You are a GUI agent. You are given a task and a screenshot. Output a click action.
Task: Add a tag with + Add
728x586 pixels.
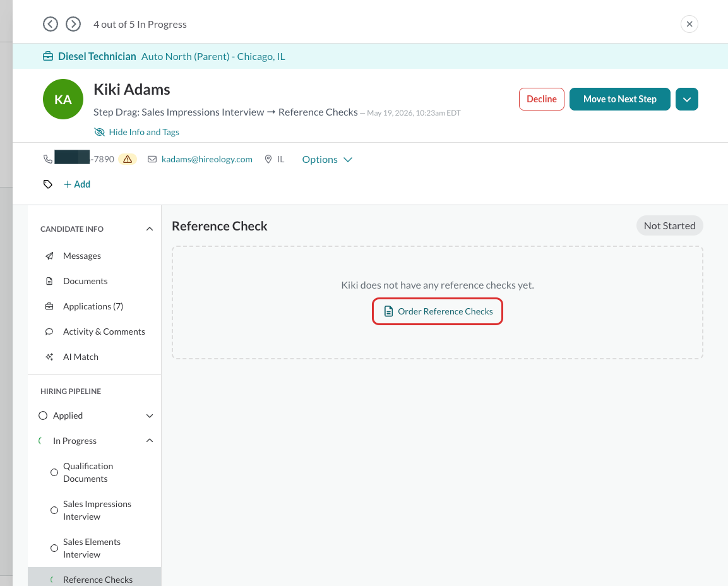click(77, 184)
